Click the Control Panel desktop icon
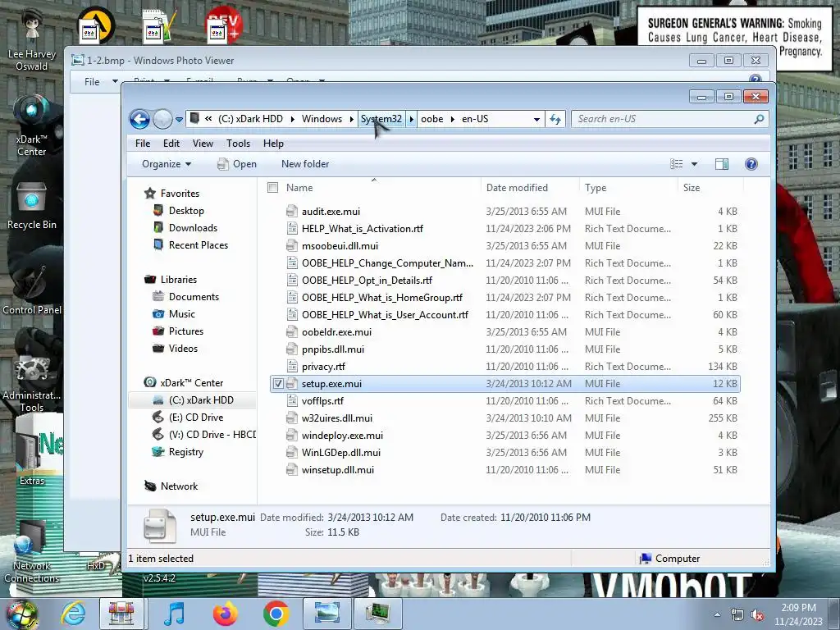Screen dimensions: 840x630 tap(32, 290)
